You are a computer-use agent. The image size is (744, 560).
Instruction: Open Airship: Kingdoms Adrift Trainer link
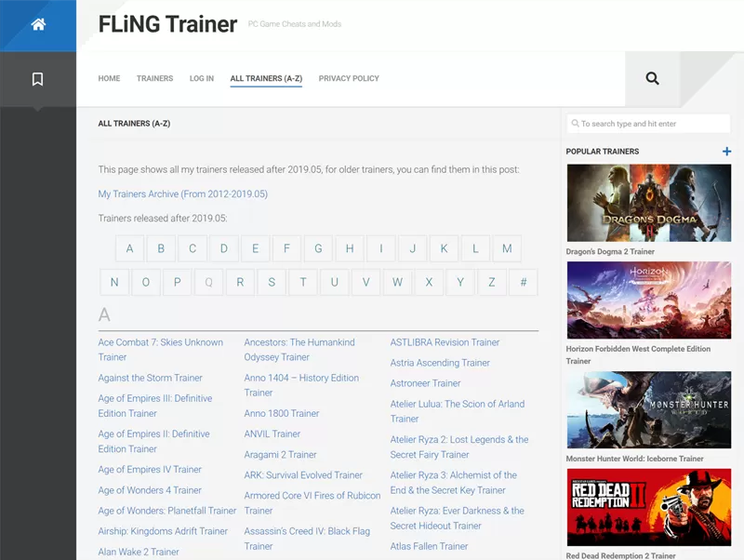[163, 531]
